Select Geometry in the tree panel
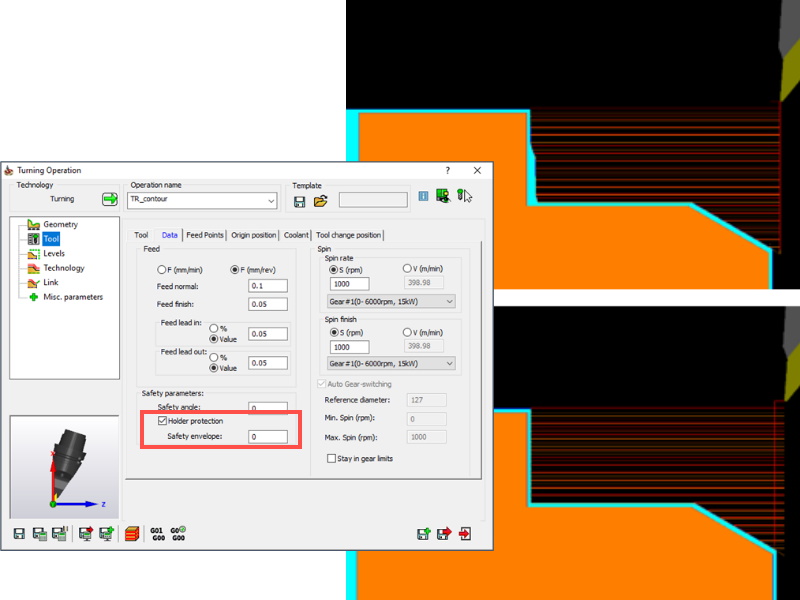 pyautogui.click(x=60, y=224)
